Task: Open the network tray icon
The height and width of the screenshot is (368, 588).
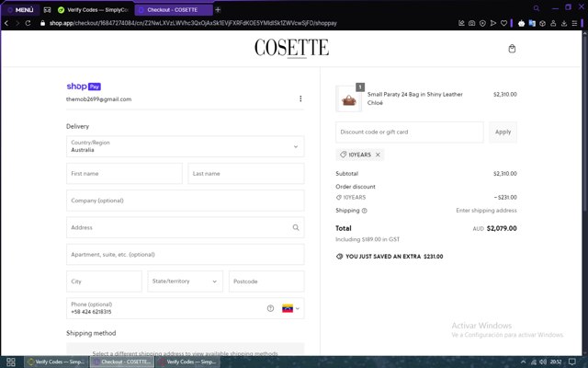Action: [x=533, y=362]
